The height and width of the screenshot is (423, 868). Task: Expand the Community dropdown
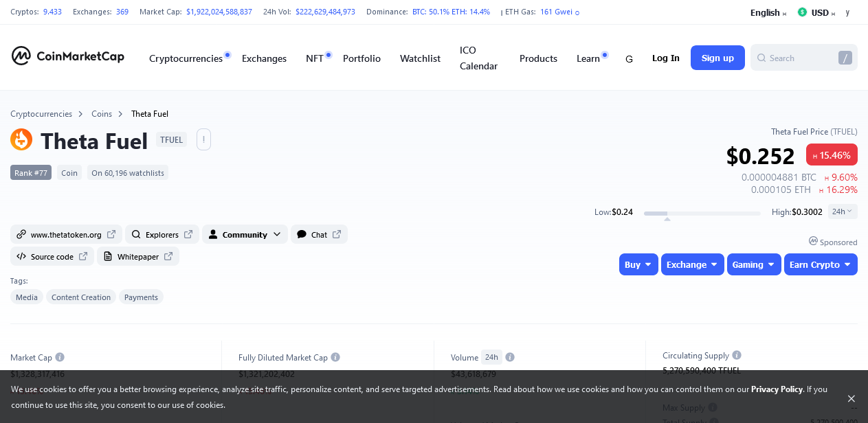click(x=245, y=234)
